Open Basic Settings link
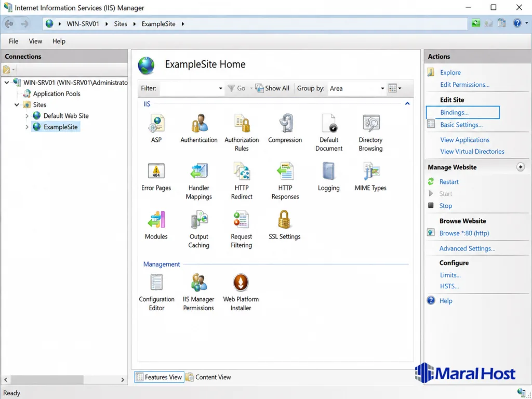Viewport: 532px width, 399px height. click(x=461, y=125)
